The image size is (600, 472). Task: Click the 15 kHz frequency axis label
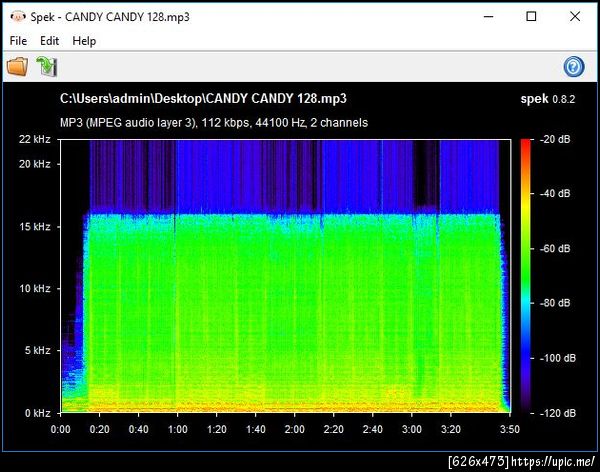[35, 227]
